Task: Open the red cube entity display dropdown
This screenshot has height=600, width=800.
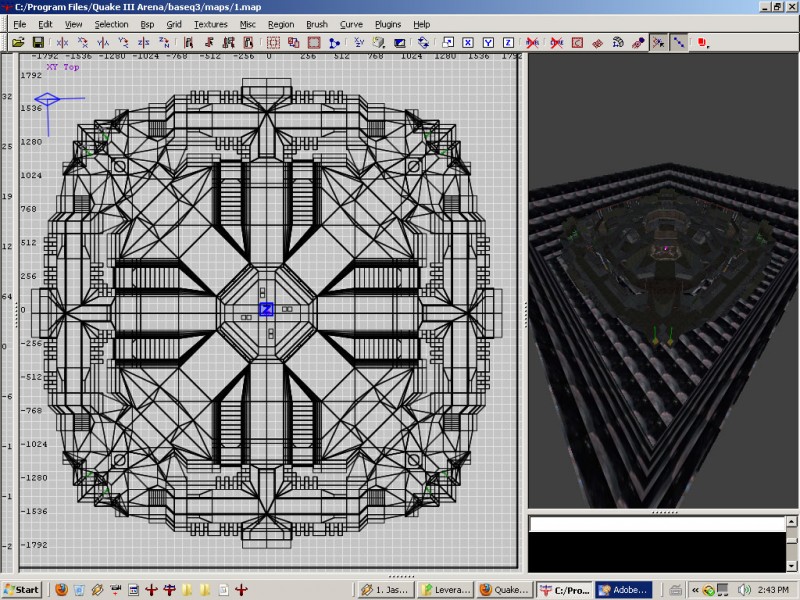Action: (x=703, y=42)
